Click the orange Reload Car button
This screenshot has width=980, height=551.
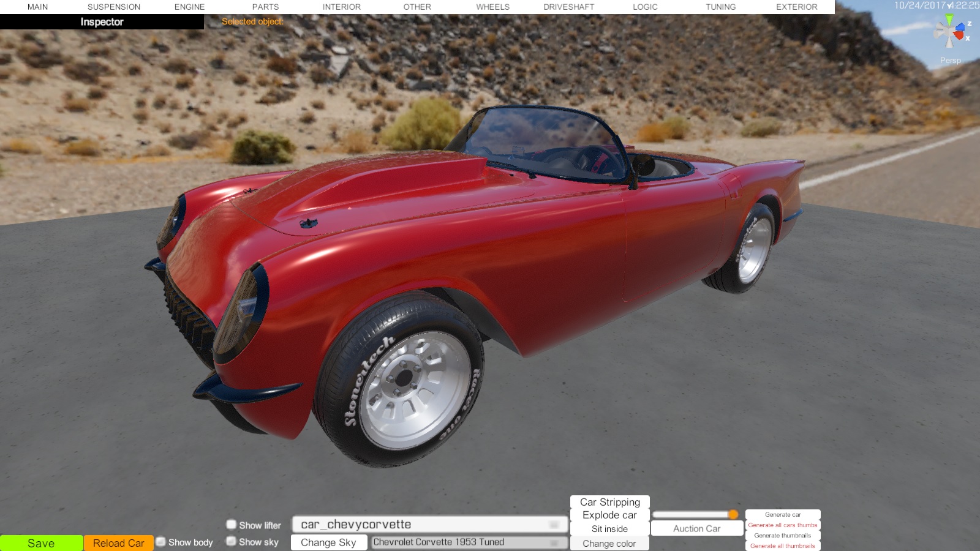(x=118, y=543)
